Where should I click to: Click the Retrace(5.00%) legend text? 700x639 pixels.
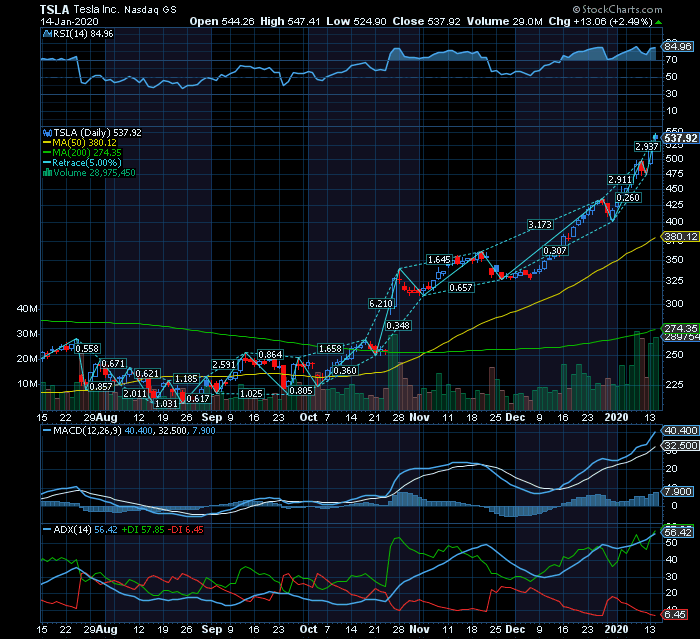click(x=87, y=163)
